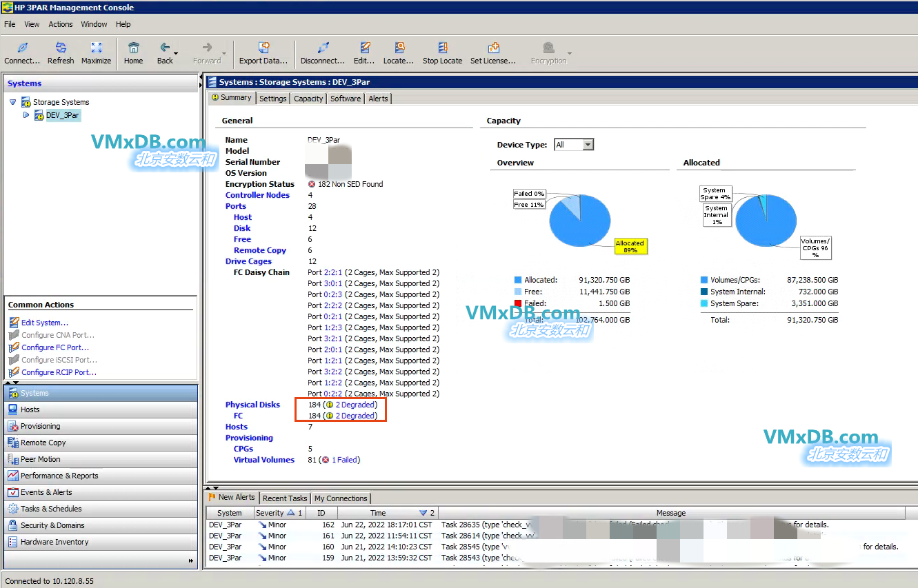The height and width of the screenshot is (588, 918).
Task: Click Edit System common action
Action: coord(45,323)
